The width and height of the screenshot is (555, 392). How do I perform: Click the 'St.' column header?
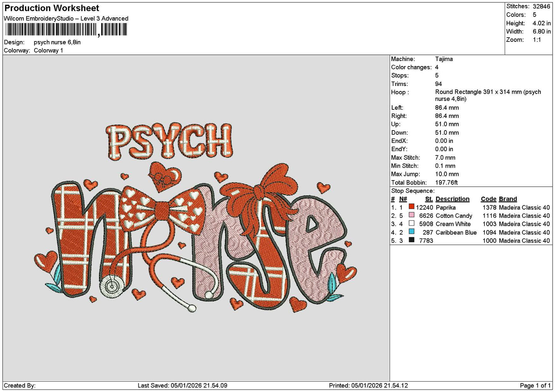tap(429, 199)
